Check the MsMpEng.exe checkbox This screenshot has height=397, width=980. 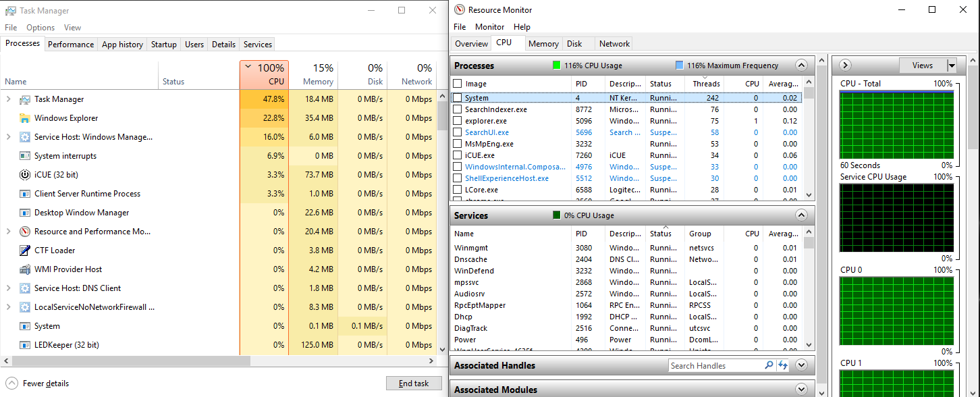click(458, 144)
